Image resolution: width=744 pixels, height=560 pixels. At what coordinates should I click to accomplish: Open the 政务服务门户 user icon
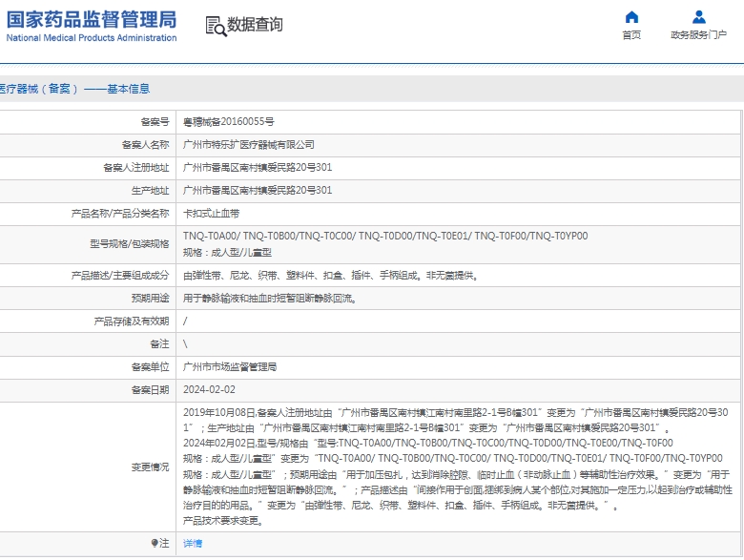click(698, 17)
